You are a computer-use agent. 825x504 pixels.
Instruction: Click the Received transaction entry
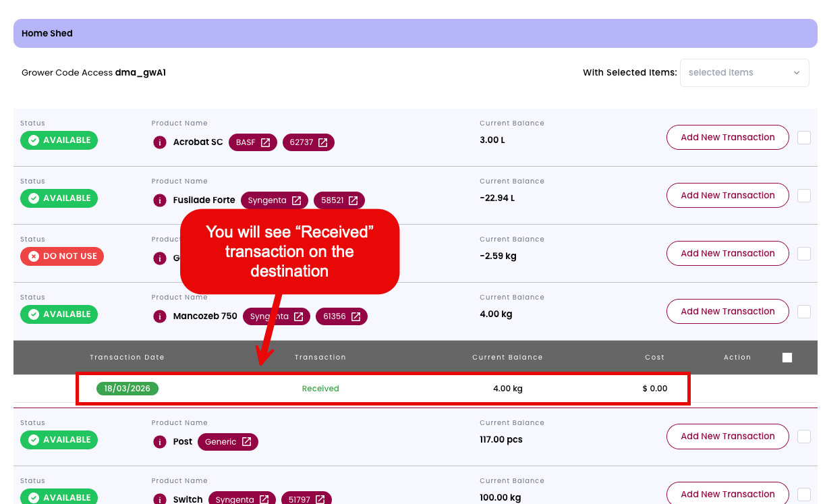click(x=320, y=389)
